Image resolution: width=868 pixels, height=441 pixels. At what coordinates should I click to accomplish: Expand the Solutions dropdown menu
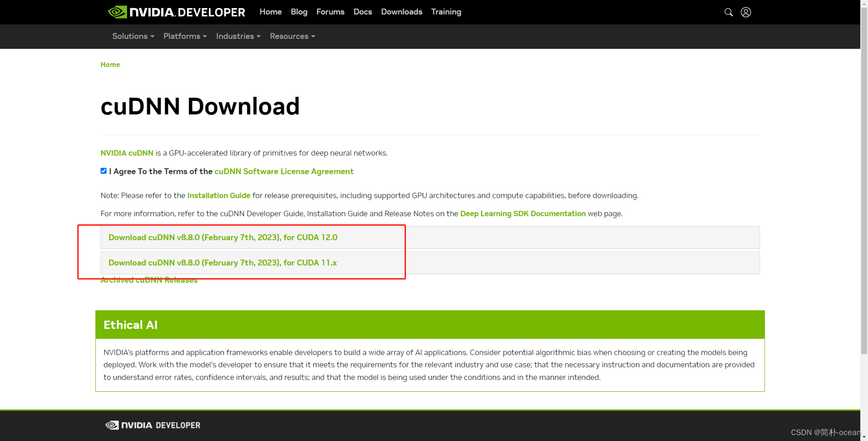(133, 36)
